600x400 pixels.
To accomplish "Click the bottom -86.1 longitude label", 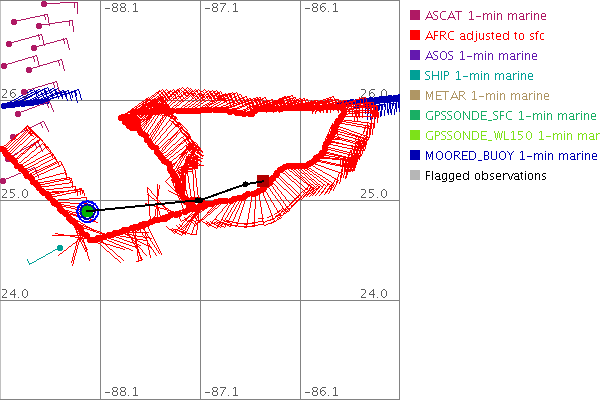I will coord(325,393).
